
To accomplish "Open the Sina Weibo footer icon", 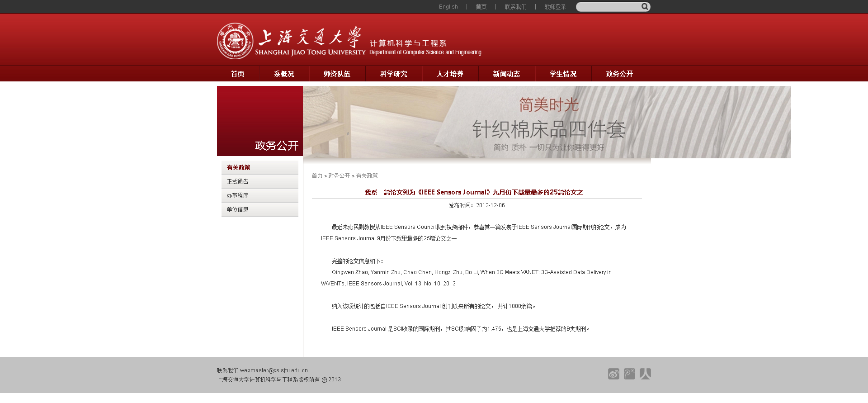I will point(613,374).
